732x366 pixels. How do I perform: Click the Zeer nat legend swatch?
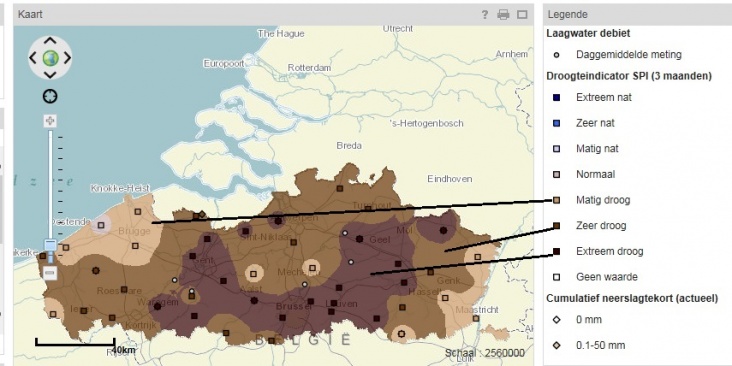click(x=556, y=123)
